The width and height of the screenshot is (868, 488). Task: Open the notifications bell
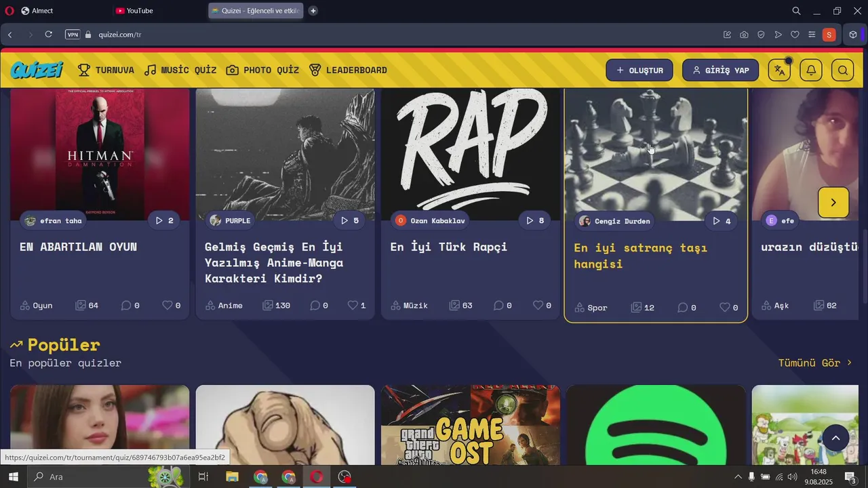(x=811, y=70)
